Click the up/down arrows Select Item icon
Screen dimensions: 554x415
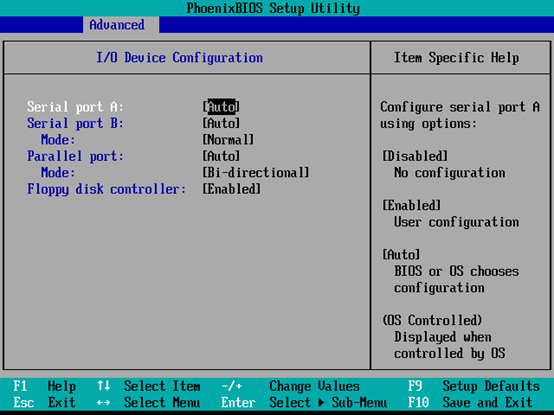pyautogui.click(x=104, y=385)
